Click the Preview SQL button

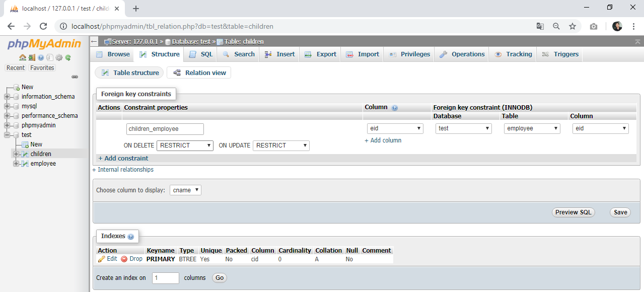(x=573, y=212)
